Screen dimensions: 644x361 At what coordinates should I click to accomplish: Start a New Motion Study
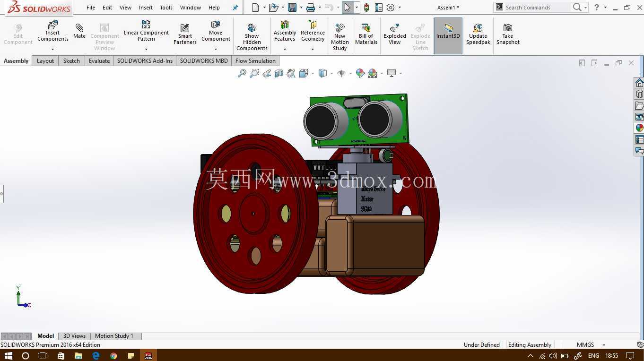tap(340, 36)
